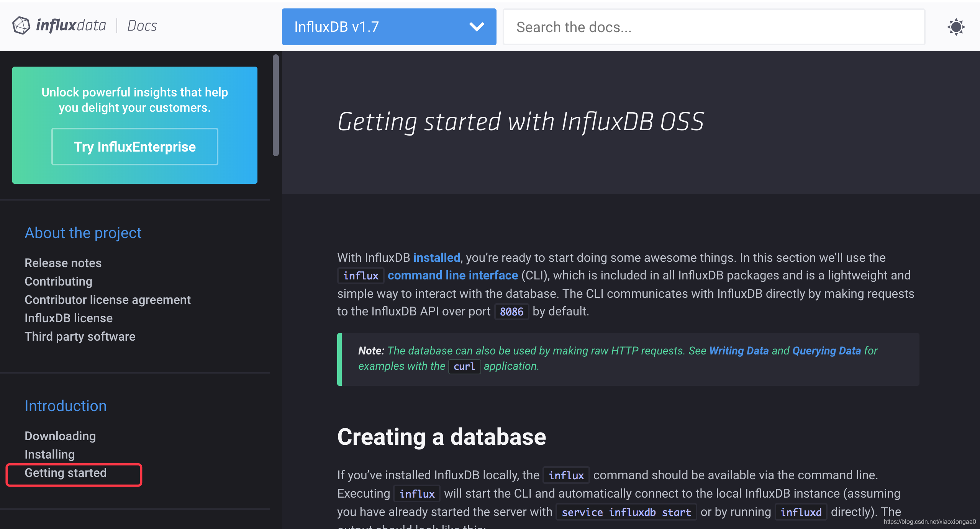Click the promo banner headline text
The height and width of the screenshot is (529, 980).
click(134, 100)
